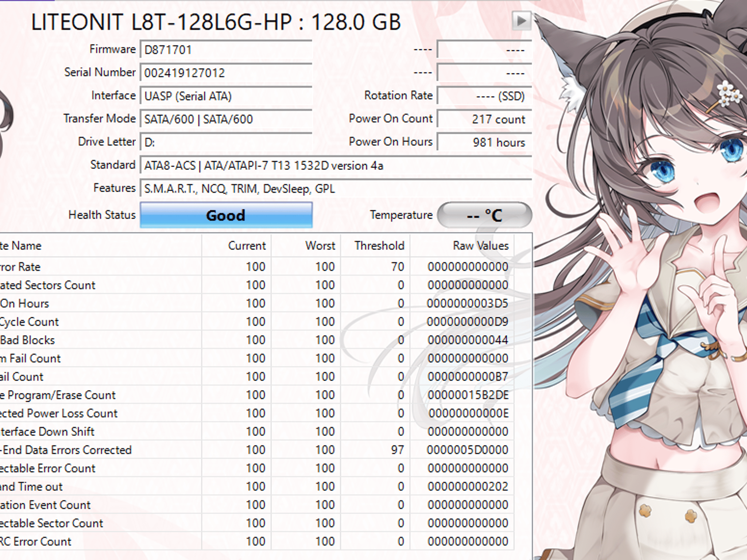Select the Time out attribute row
The image size is (747, 560).
257,486
